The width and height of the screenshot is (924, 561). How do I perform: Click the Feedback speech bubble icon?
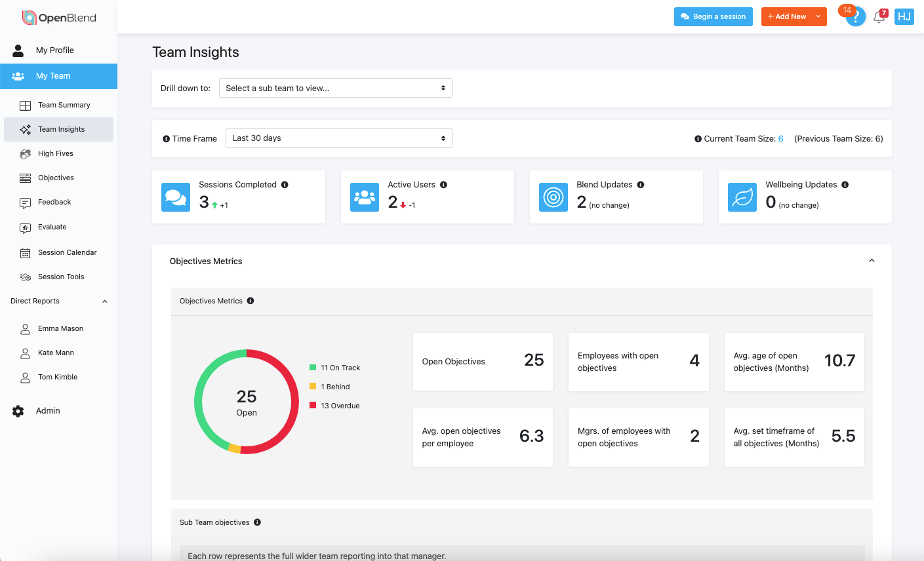[26, 203]
